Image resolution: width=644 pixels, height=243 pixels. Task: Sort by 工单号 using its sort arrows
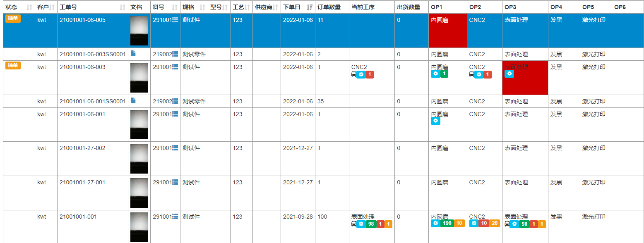coord(123,7)
